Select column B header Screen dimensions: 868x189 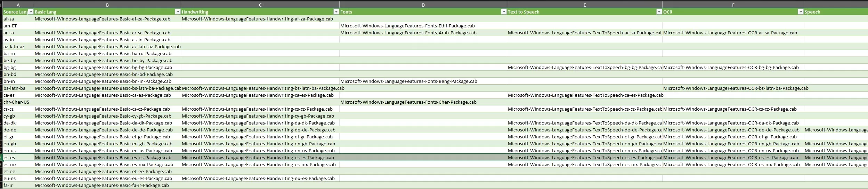click(x=107, y=5)
